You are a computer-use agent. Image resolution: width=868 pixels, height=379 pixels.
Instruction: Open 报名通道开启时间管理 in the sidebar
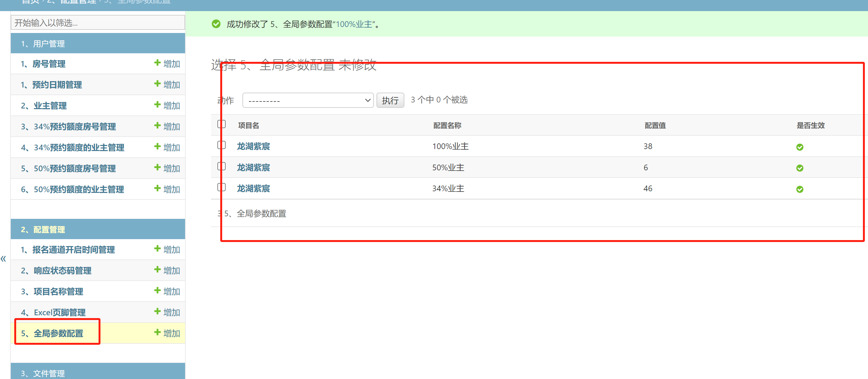point(74,250)
